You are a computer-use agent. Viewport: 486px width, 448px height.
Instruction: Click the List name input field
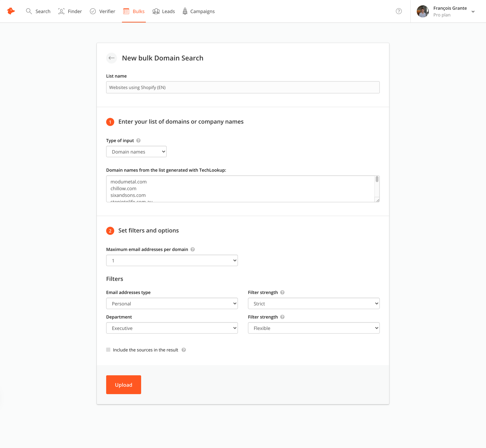point(243,87)
